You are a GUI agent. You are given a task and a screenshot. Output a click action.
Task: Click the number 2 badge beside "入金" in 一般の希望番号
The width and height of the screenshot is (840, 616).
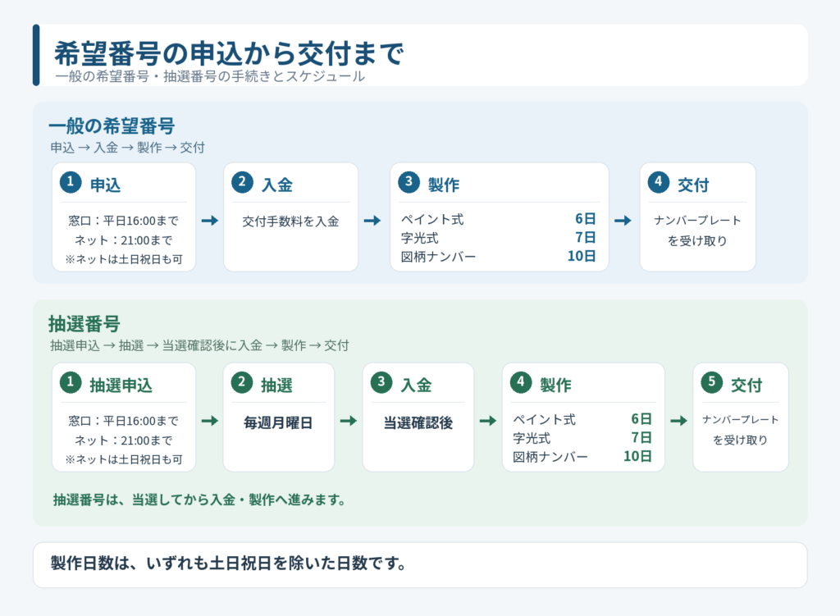[x=242, y=182]
